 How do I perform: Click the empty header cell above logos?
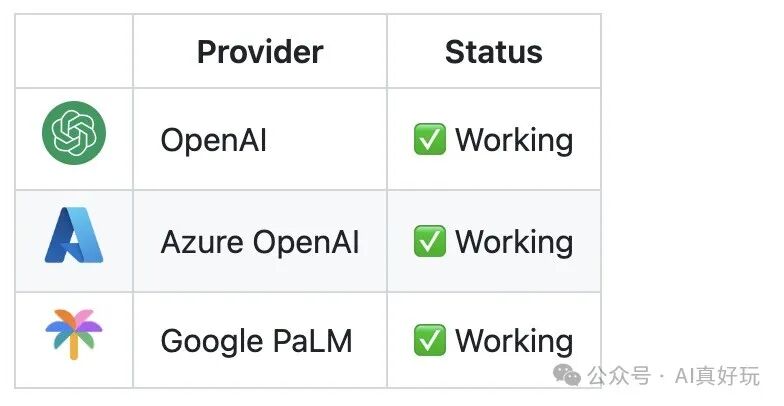click(74, 51)
